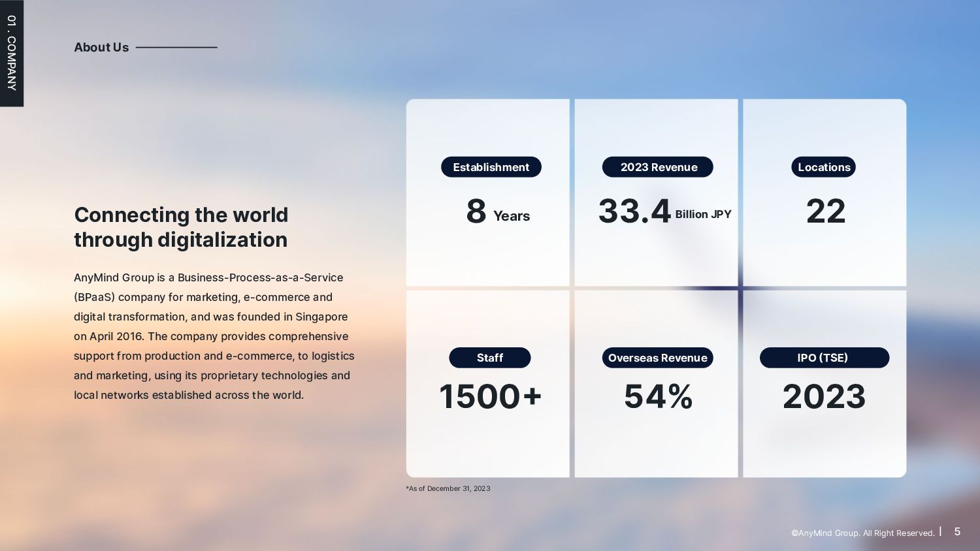
Task: Click the '01 . COMPANY' side tab
Action: tap(11, 53)
